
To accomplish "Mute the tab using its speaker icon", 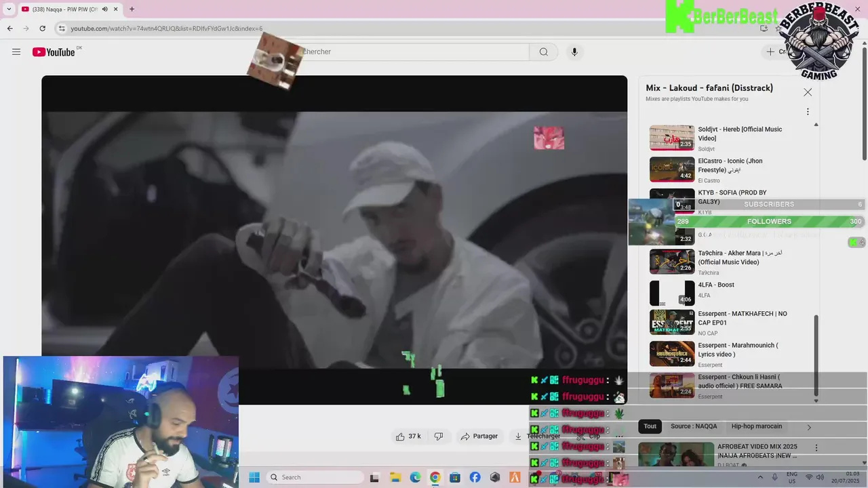I will point(104,9).
